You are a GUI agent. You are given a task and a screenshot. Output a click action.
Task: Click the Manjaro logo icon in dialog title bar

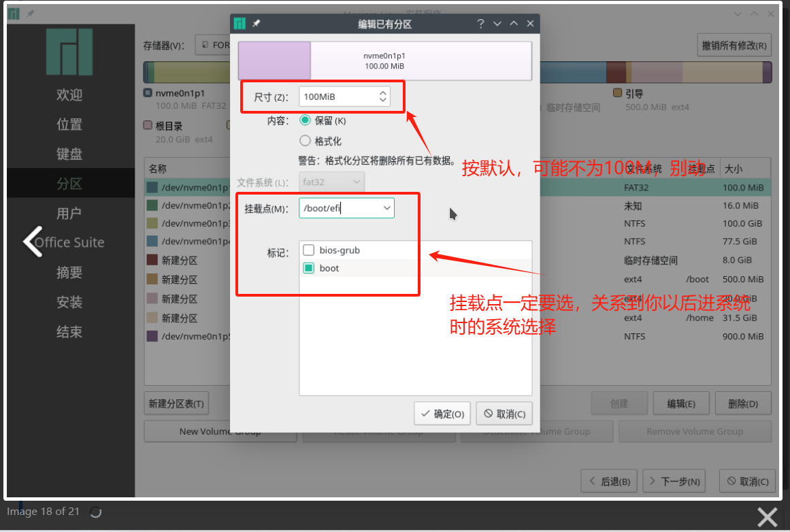[240, 24]
